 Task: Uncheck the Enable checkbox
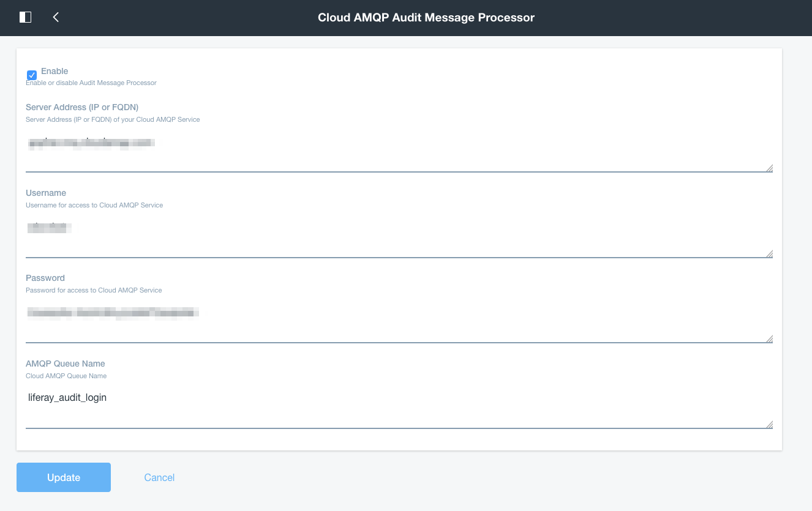(x=32, y=75)
